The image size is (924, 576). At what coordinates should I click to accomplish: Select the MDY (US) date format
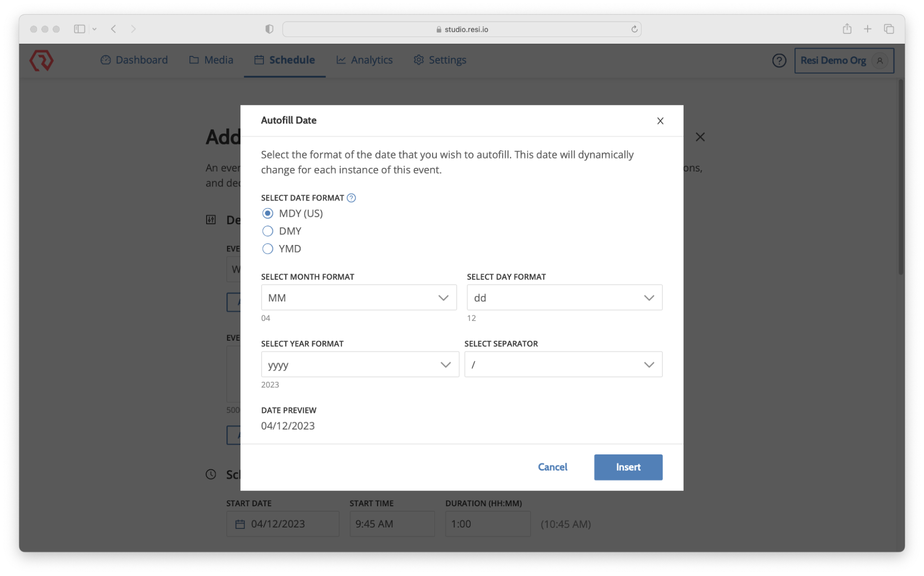pos(268,213)
